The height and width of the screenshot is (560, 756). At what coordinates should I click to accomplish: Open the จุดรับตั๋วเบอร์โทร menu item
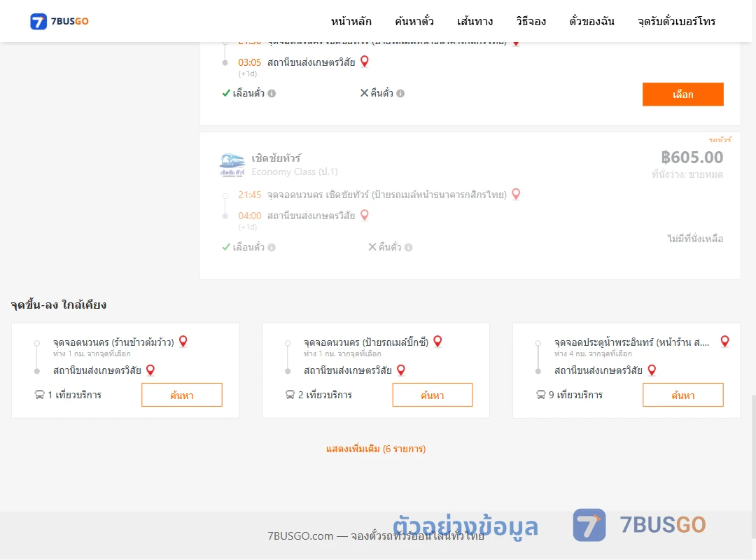point(676,21)
